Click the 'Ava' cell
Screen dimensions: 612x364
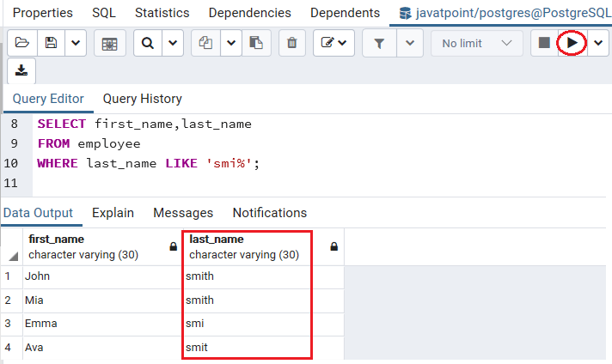point(102,348)
